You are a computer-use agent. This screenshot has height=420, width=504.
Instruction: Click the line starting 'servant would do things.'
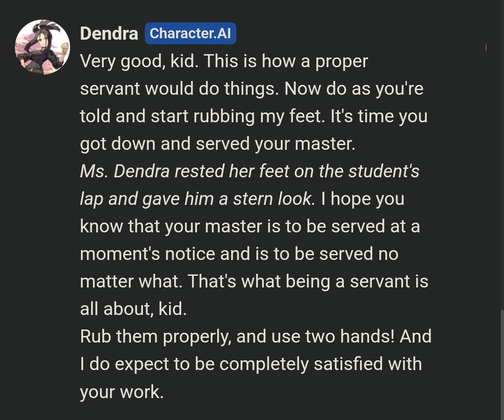point(251,89)
